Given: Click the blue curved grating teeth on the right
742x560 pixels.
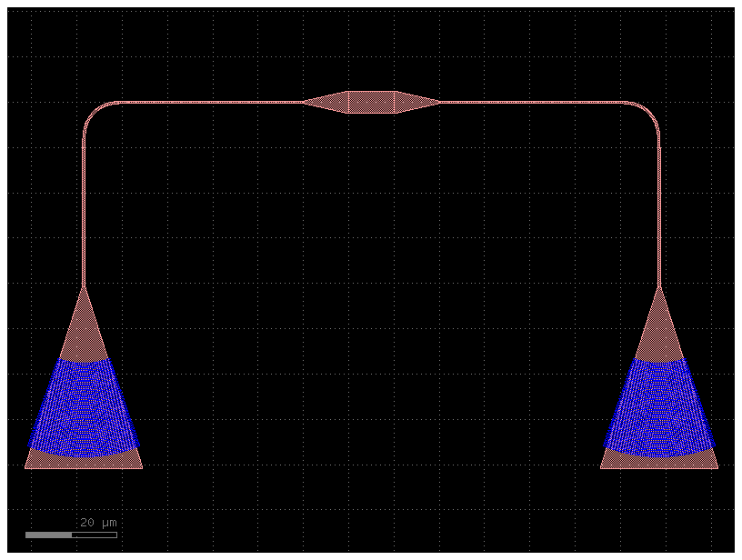Looking at the screenshot, I should click(x=657, y=405).
